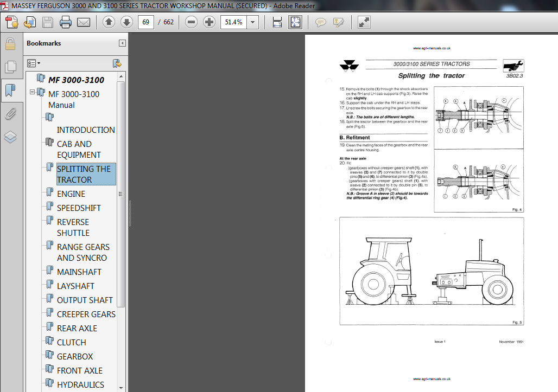Click the bookmark icon beside CLUTCH
Image resolution: width=558 pixels, height=392 pixels.
pyautogui.click(x=49, y=341)
